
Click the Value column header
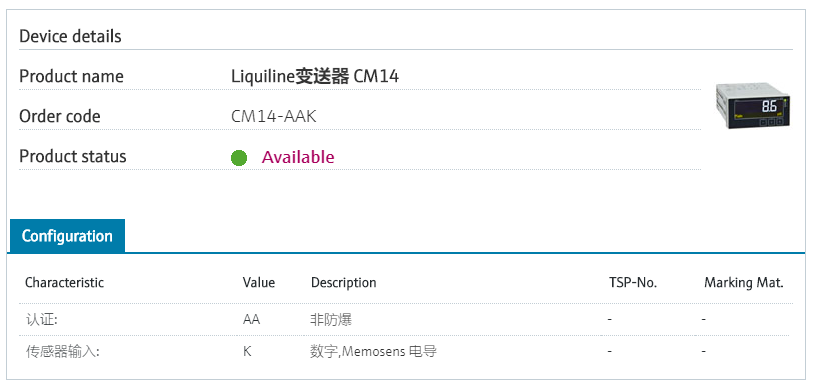259,283
